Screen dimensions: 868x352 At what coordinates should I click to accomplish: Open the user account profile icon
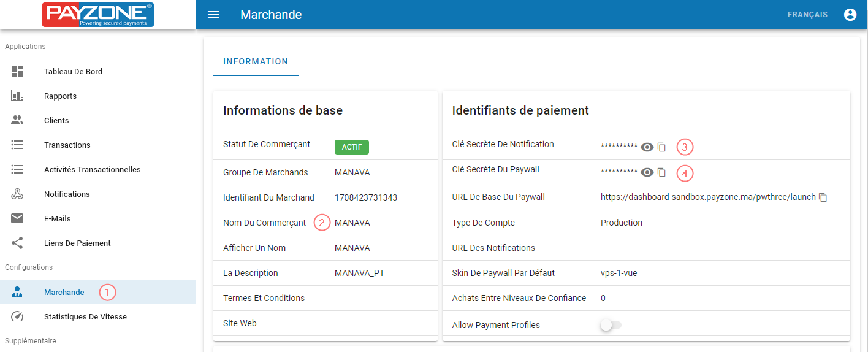pyautogui.click(x=850, y=15)
